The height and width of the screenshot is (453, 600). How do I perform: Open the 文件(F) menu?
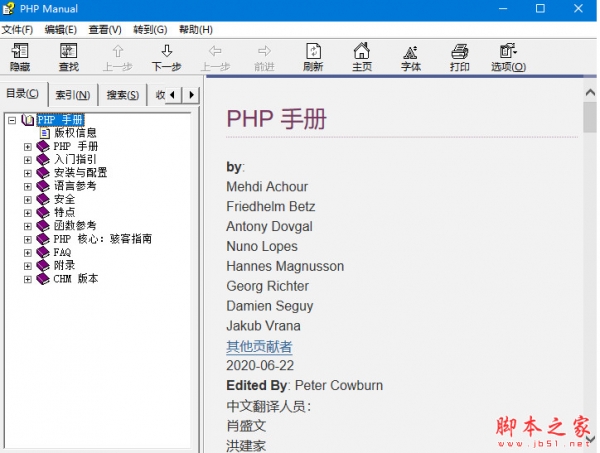(17, 29)
